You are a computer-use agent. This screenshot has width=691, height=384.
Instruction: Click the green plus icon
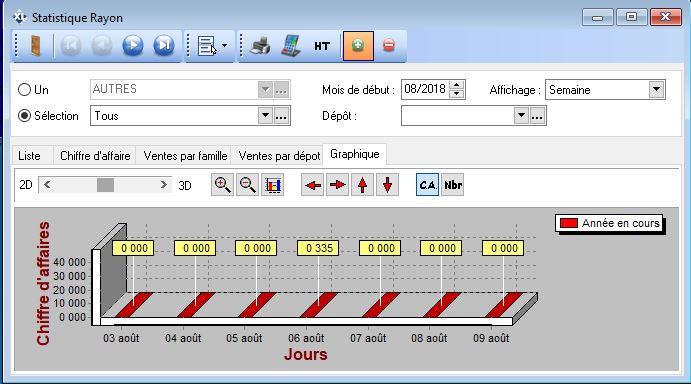pyautogui.click(x=358, y=45)
